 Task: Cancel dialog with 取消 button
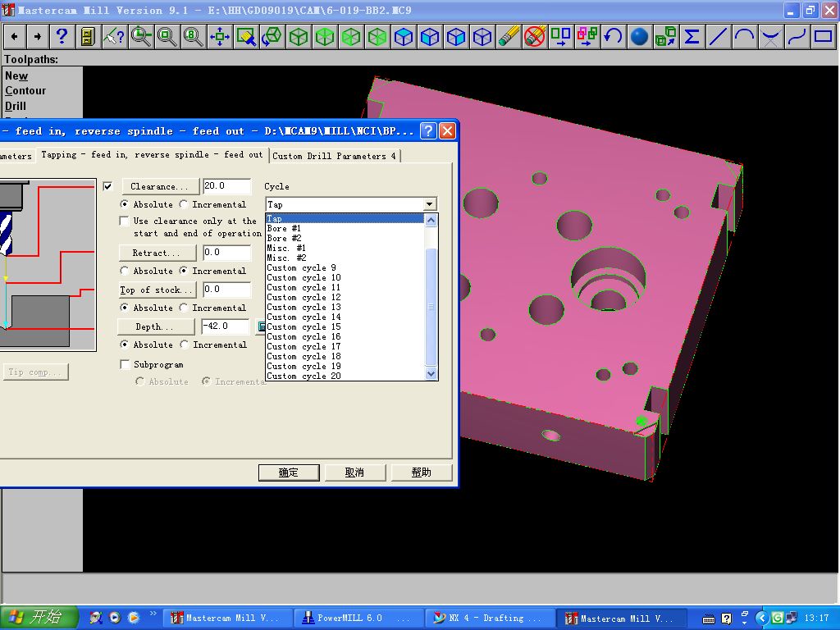point(354,472)
